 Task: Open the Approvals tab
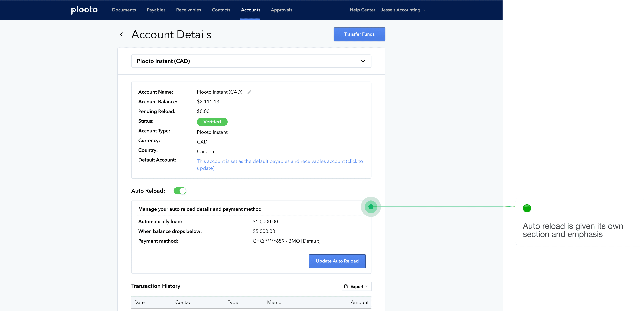point(282,10)
